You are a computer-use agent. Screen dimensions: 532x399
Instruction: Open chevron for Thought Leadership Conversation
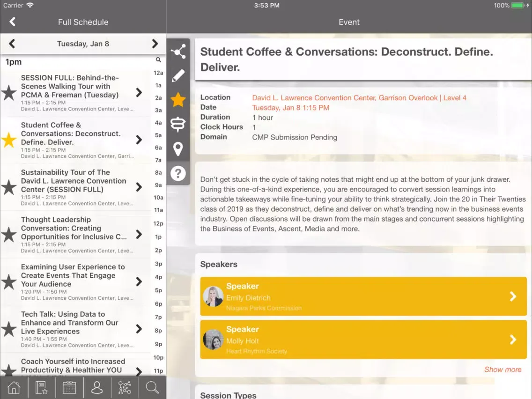pos(139,234)
